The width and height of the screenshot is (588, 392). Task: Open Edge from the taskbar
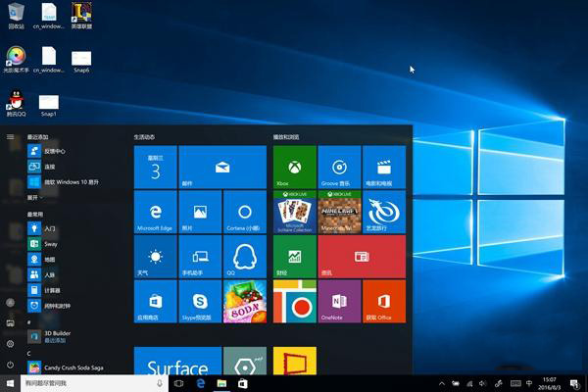click(201, 383)
